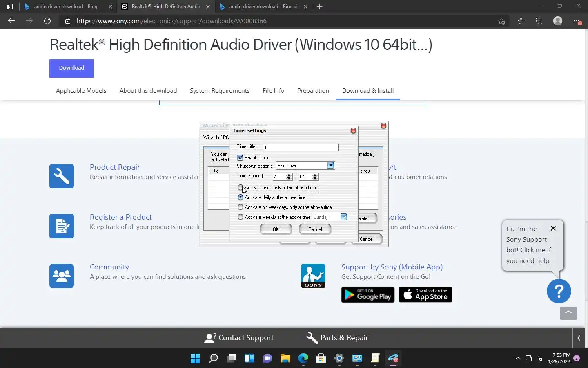Viewport: 588px width, 368px height.
Task: Select Activate weekly at the above time
Action: pos(241,217)
